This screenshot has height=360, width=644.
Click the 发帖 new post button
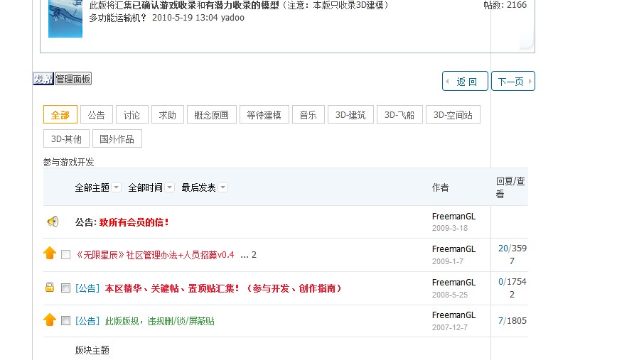coord(43,79)
